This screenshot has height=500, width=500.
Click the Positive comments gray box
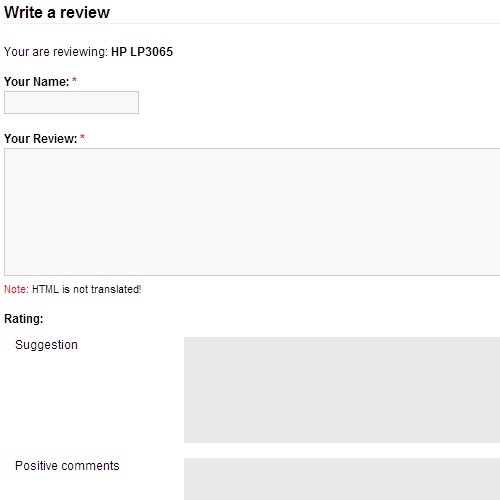tap(342, 479)
